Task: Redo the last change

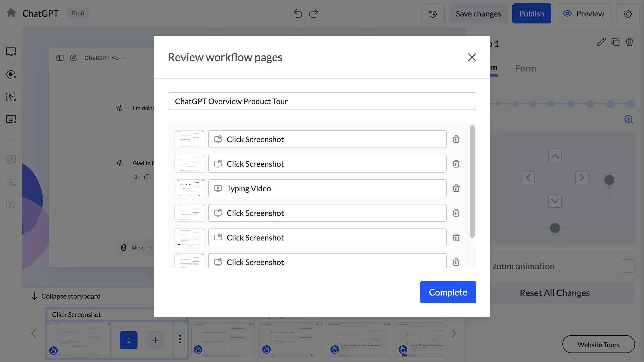Action: 314,13
